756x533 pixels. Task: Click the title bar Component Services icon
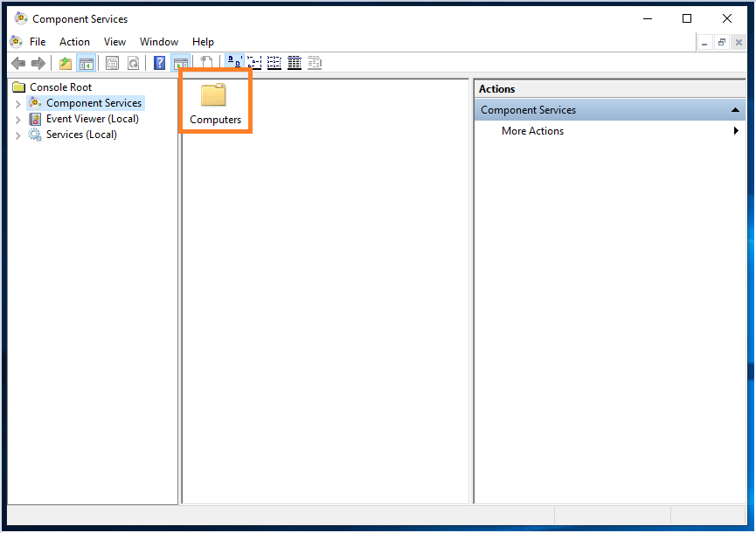click(x=21, y=19)
